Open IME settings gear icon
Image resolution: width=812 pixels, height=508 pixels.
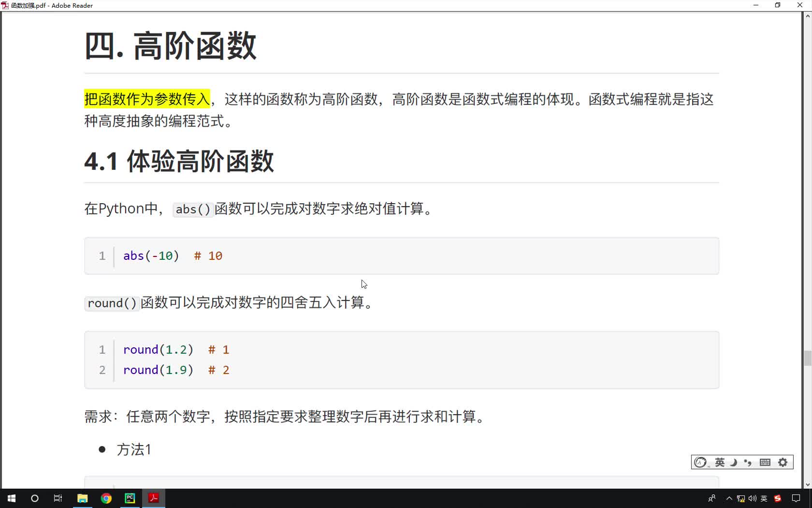tap(783, 463)
